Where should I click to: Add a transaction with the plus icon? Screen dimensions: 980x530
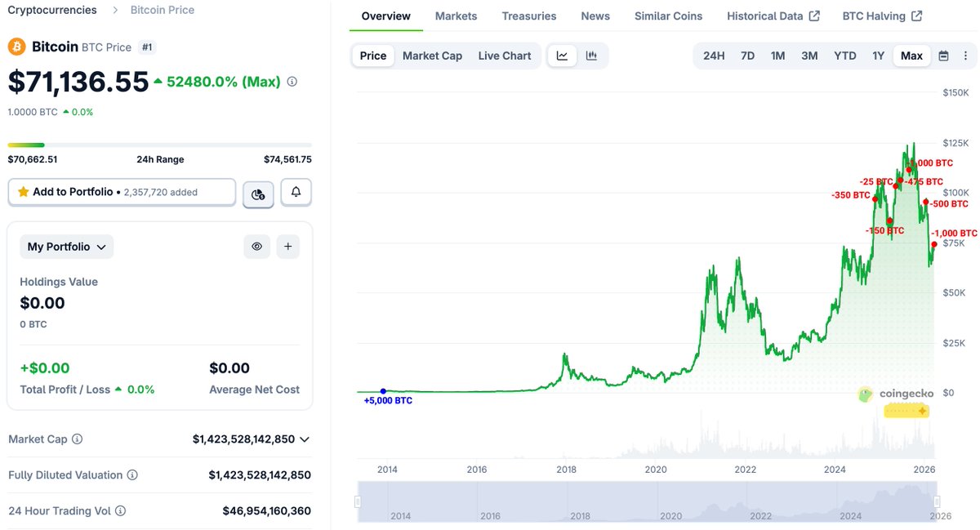[x=287, y=246]
